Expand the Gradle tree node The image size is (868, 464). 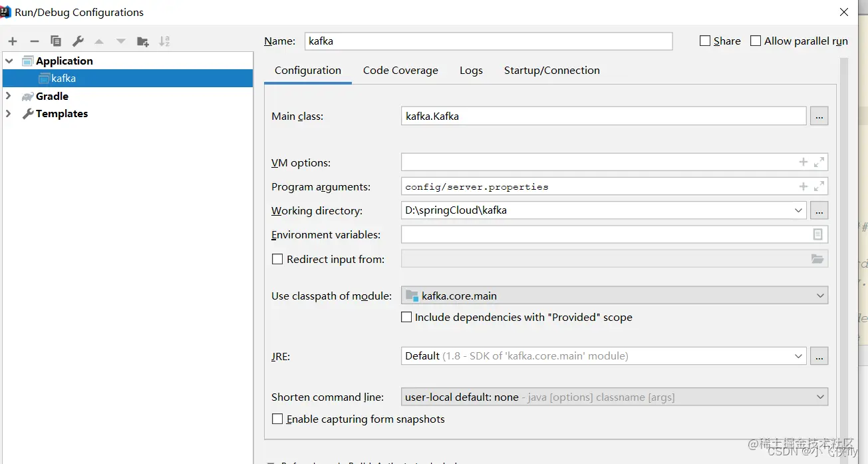click(9, 96)
